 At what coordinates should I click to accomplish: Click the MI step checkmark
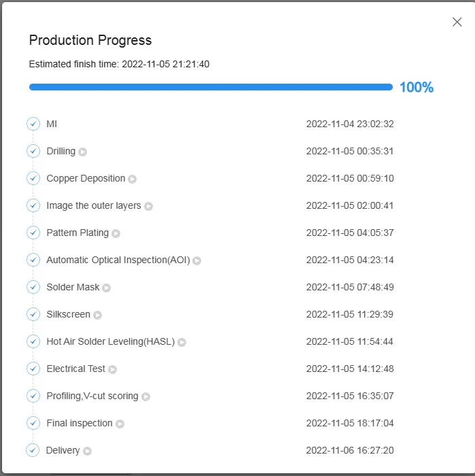pos(33,124)
